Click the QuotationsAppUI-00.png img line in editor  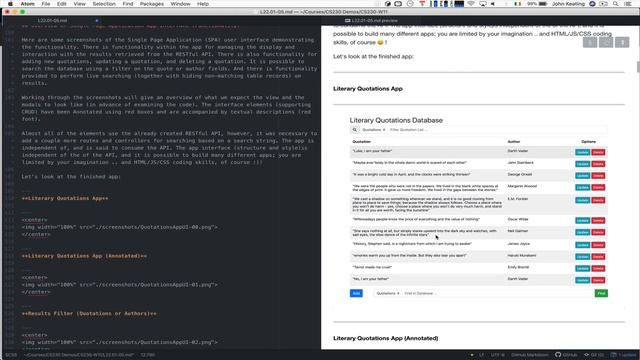120,227
